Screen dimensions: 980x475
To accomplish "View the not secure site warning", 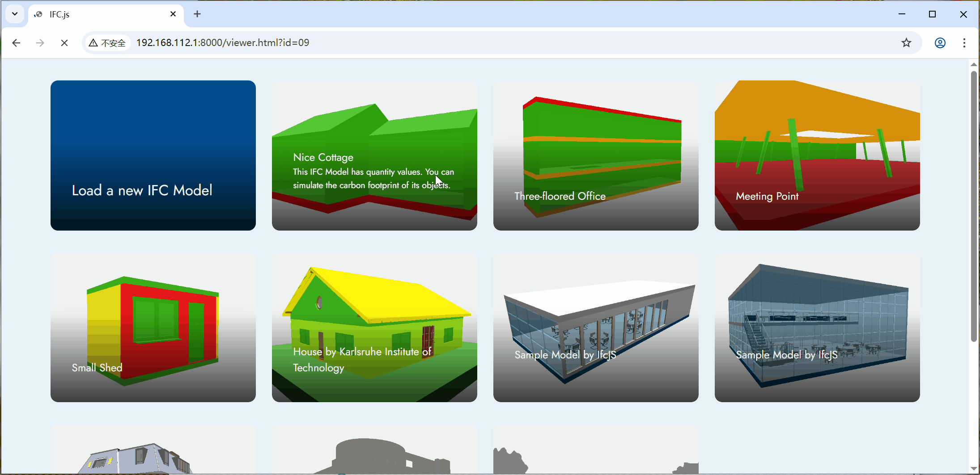I will coord(107,43).
